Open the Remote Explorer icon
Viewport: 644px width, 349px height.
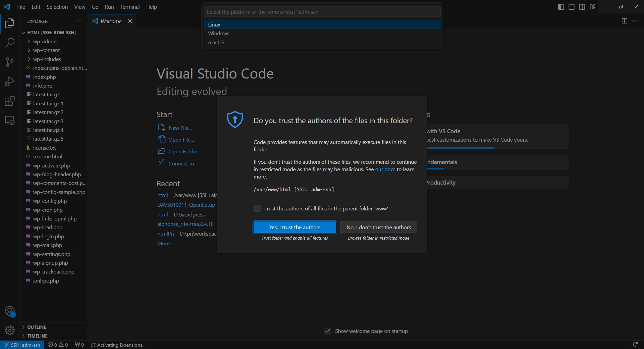pyautogui.click(x=10, y=120)
